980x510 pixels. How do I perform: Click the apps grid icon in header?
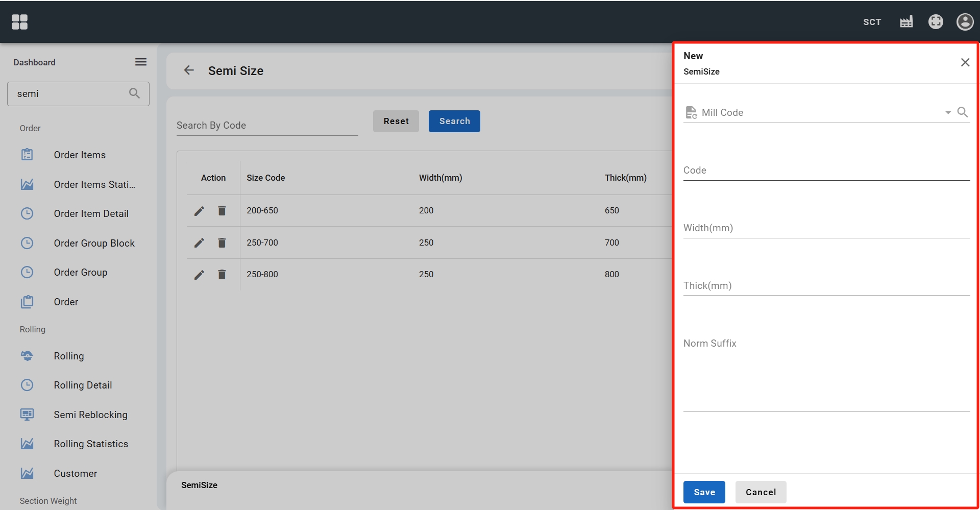pyautogui.click(x=19, y=22)
